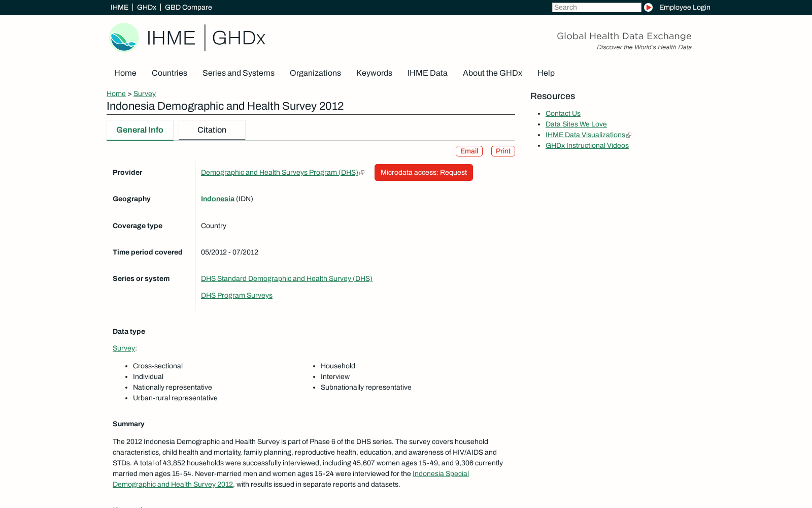Click Microdata access: Request button
This screenshot has width=812, height=508.
click(424, 173)
